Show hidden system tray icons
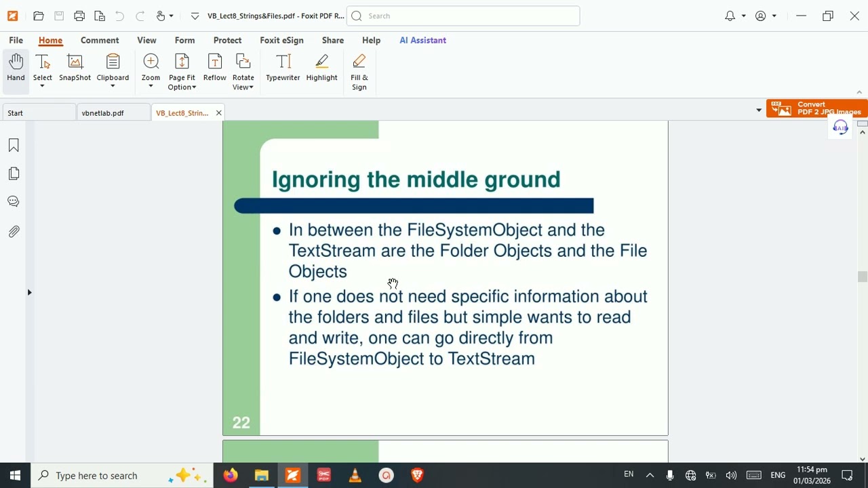Image resolution: width=868 pixels, height=488 pixels. pyautogui.click(x=650, y=476)
